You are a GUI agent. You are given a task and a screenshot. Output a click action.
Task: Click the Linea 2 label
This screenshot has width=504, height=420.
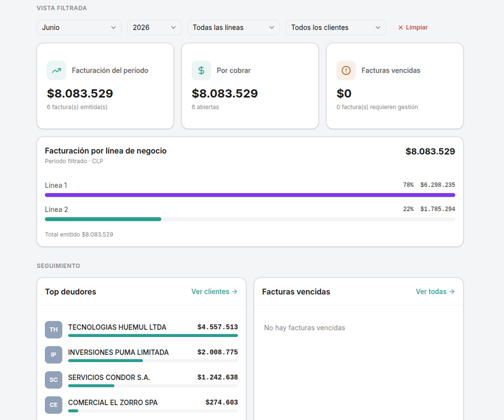(x=56, y=210)
